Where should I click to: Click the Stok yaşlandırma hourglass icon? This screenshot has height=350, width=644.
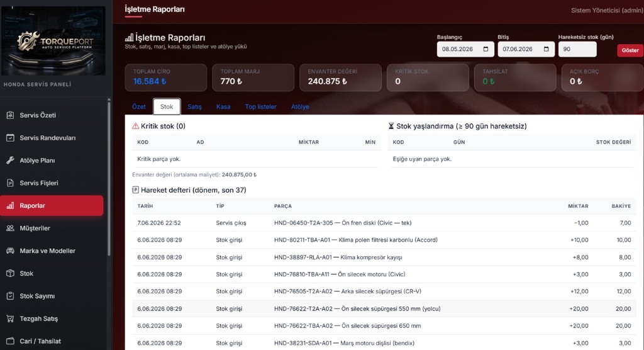(391, 127)
